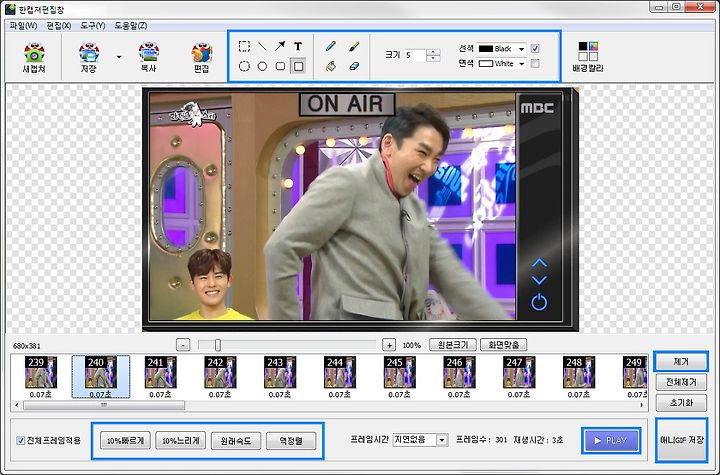Click the 원래속도 original speed button

click(236, 441)
